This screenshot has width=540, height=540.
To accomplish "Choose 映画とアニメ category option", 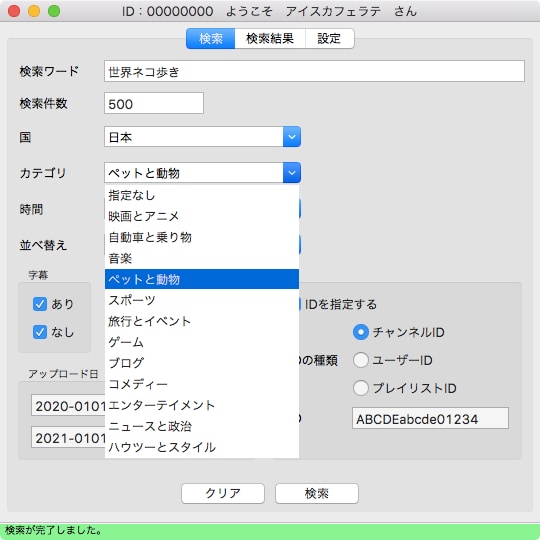I will coord(202,216).
